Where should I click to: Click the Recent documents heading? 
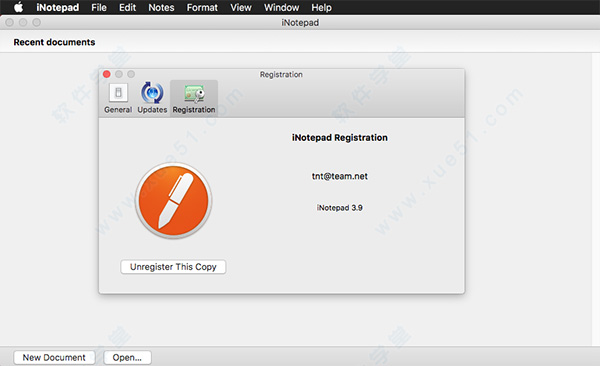click(54, 42)
